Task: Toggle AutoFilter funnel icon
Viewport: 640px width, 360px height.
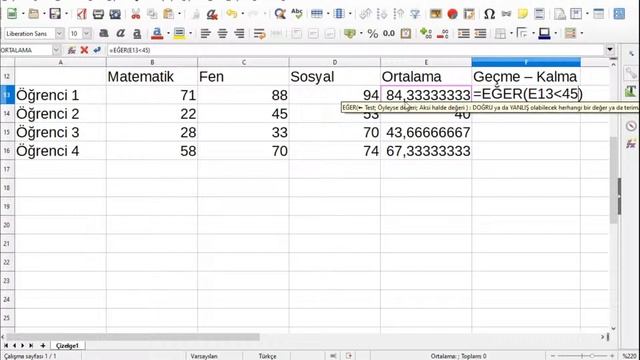Action: 415,14
